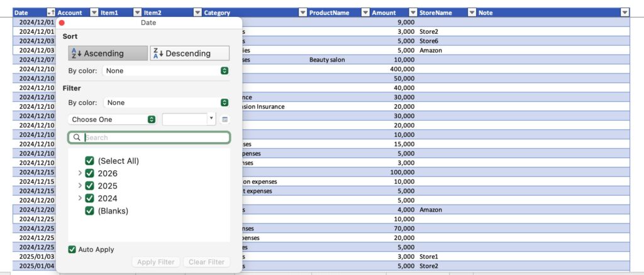The image size is (644, 275).
Task: Disable the Auto Apply checkbox
Action: 72,249
